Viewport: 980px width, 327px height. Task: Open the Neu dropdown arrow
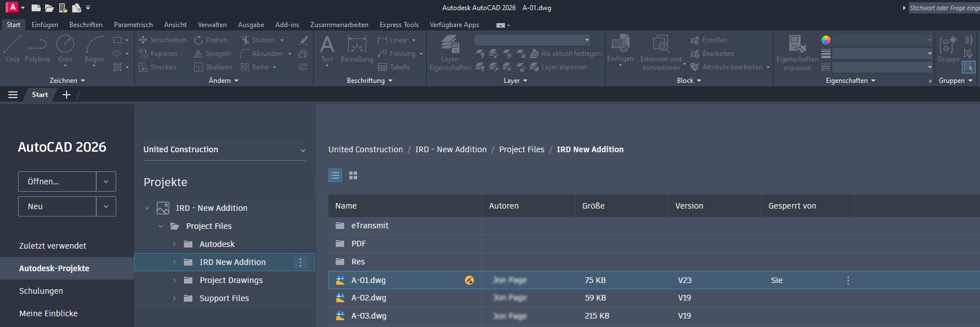106,206
